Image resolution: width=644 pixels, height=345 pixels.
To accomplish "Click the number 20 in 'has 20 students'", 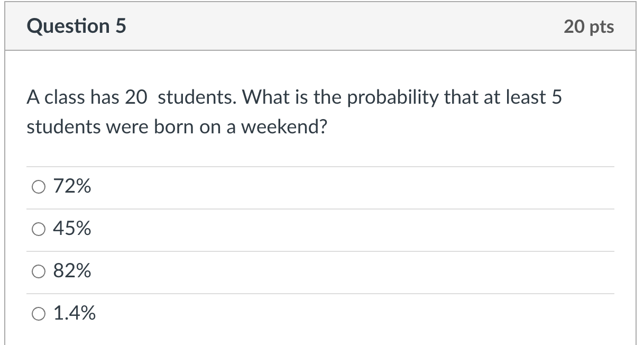I will (136, 97).
